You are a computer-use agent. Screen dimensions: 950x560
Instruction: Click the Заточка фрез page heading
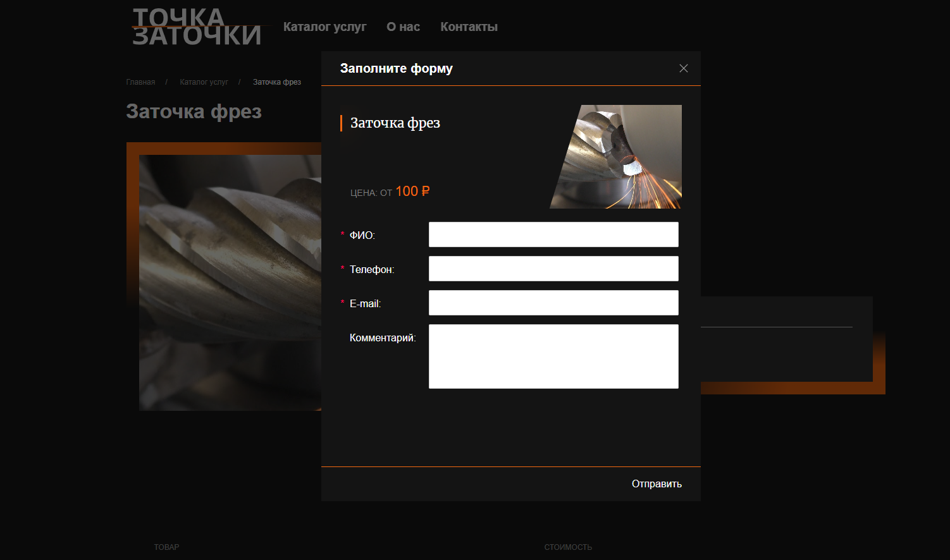tap(194, 111)
